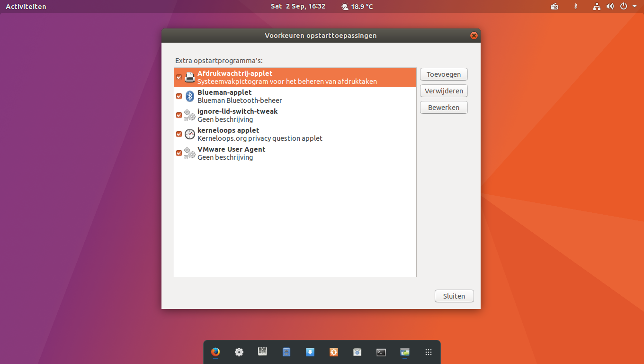The image size is (644, 364).
Task: Click the Toevoegen button
Action: (444, 74)
